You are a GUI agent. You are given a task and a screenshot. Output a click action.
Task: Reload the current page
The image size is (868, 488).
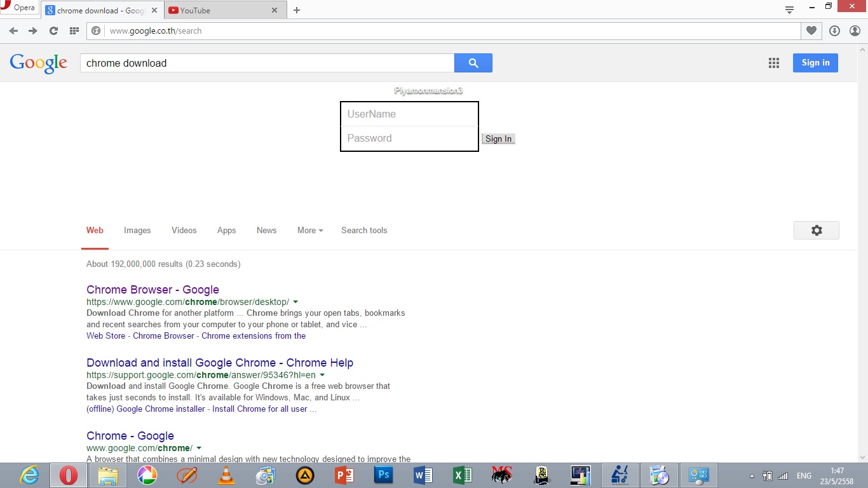click(x=53, y=30)
